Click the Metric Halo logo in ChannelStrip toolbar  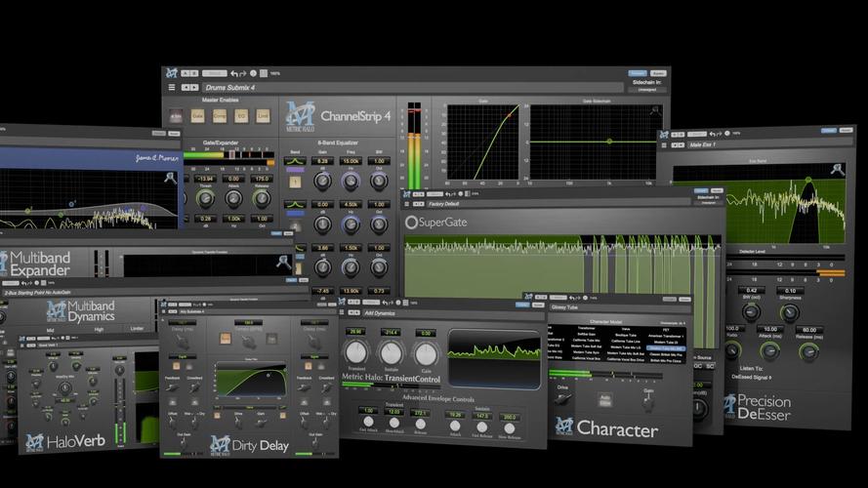172,73
